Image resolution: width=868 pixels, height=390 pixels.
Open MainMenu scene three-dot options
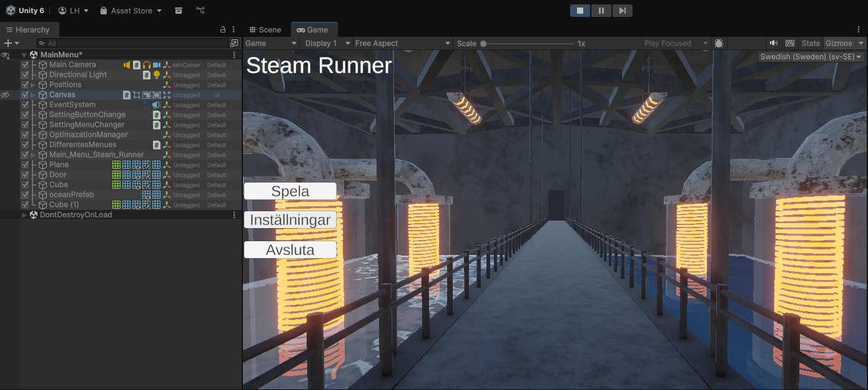pos(234,55)
